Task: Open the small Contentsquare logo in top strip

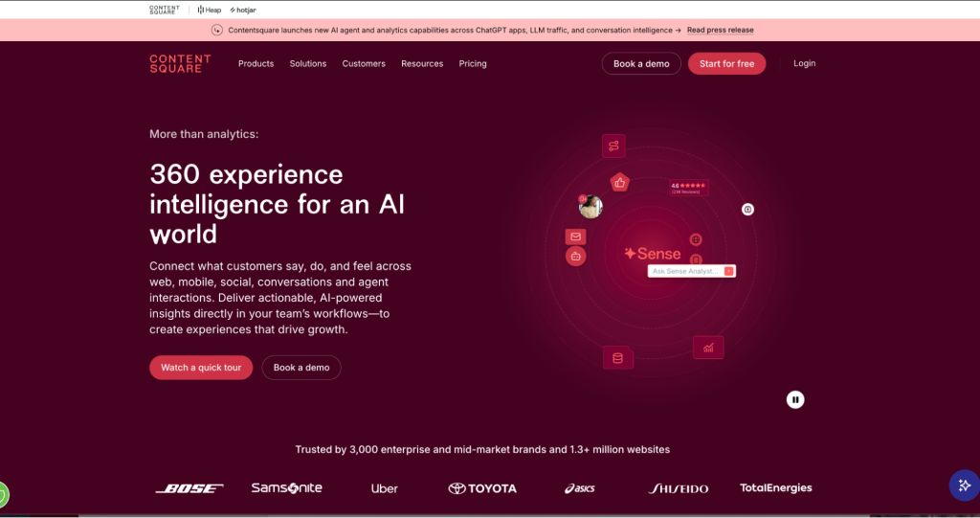Action: (165, 10)
